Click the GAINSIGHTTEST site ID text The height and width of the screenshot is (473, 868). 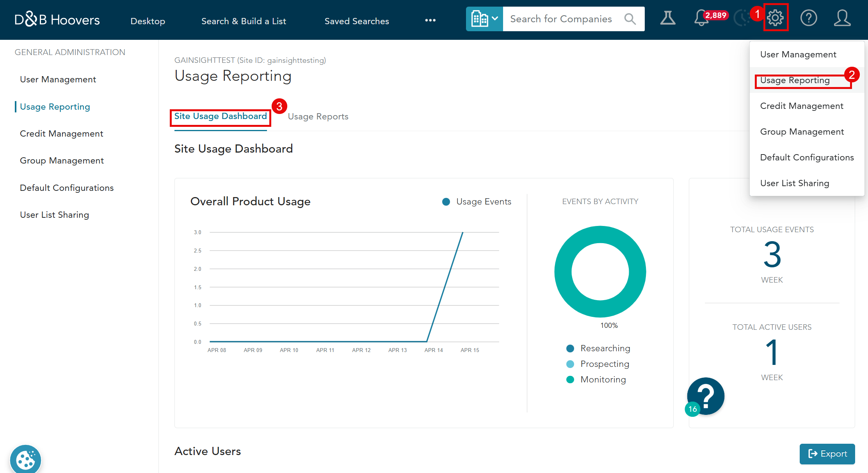point(250,60)
